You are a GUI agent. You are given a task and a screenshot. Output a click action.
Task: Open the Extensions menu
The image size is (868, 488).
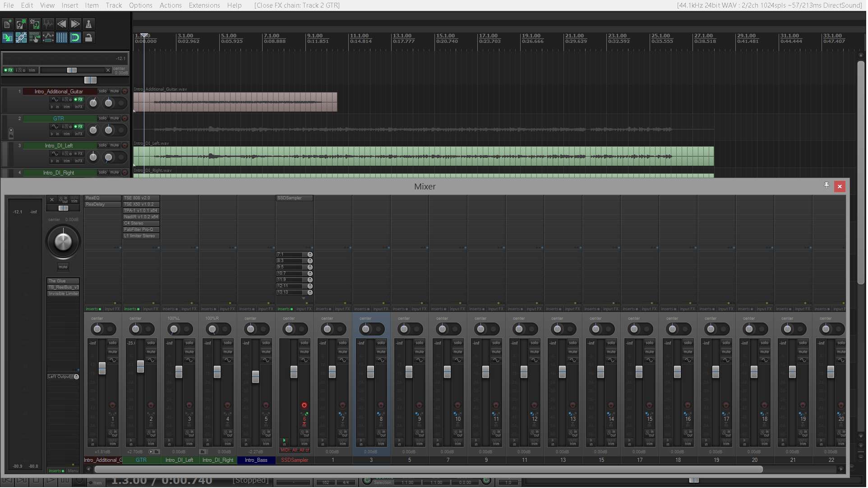tap(204, 5)
